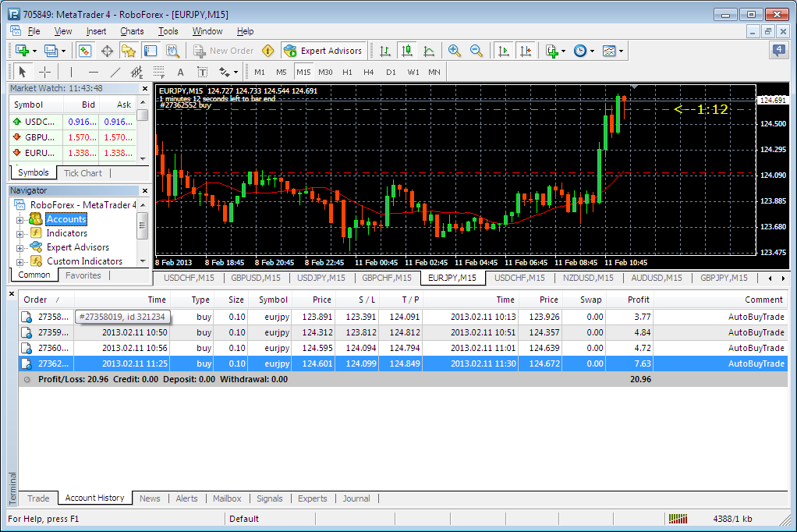797x532 pixels.
Task: Open the New Chart toolbar icon
Action: pyautogui.click(x=22, y=51)
